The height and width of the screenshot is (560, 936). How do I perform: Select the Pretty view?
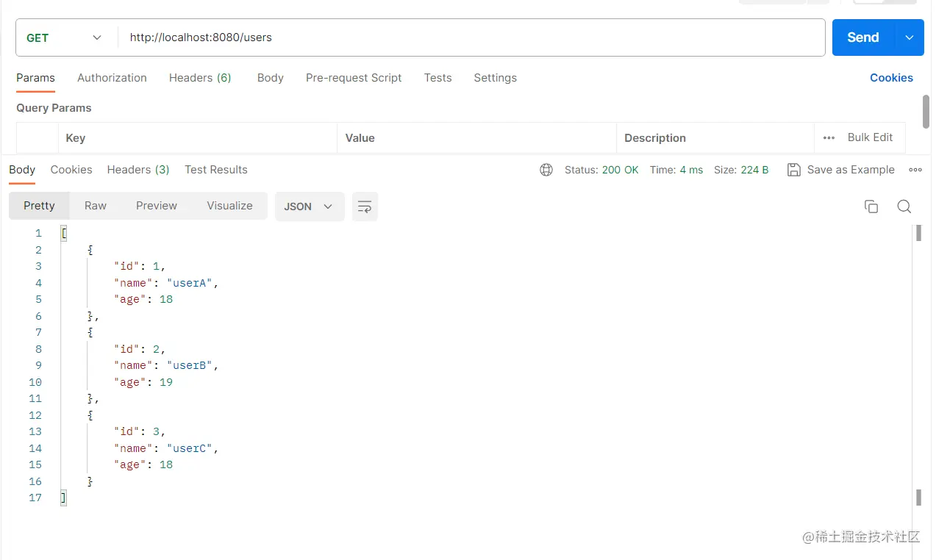point(39,206)
